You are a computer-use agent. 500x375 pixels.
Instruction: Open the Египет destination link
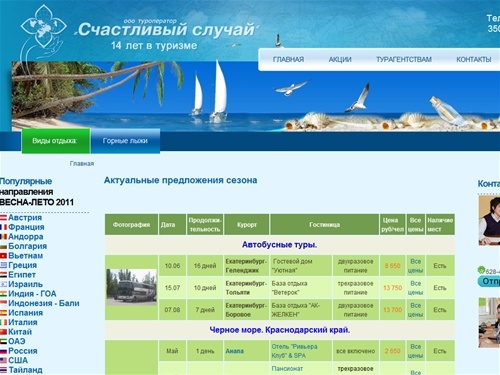[x=22, y=275]
